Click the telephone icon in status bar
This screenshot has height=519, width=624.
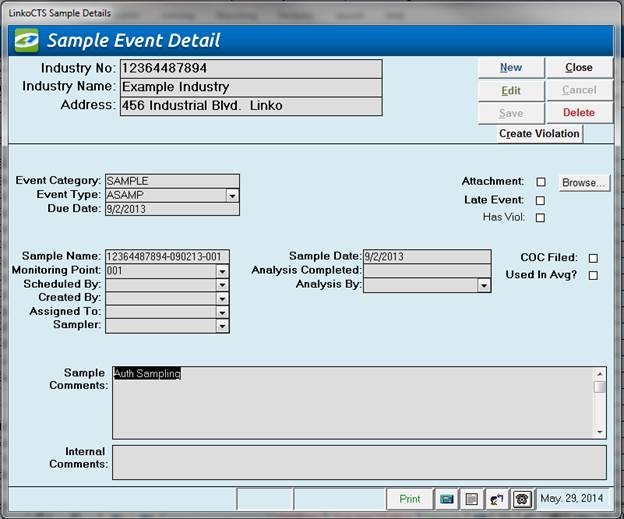(x=521, y=498)
